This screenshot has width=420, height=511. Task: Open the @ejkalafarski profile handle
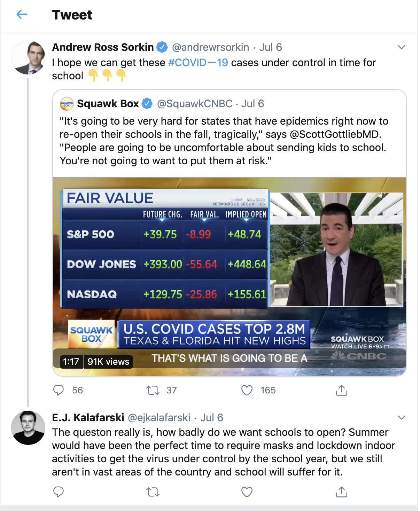click(x=159, y=417)
